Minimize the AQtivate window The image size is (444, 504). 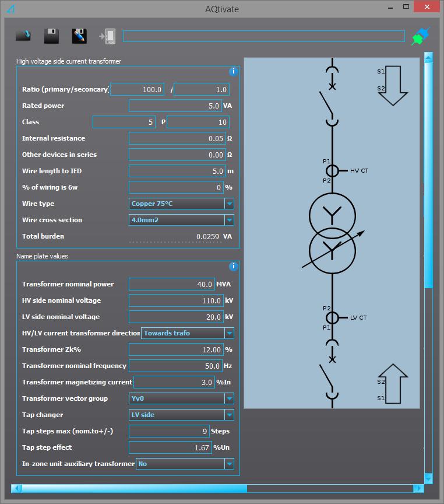[x=390, y=7]
